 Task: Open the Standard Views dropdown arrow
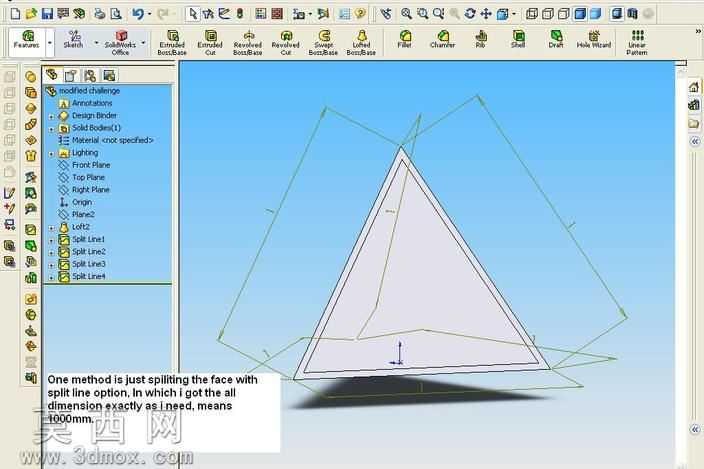tap(514, 14)
